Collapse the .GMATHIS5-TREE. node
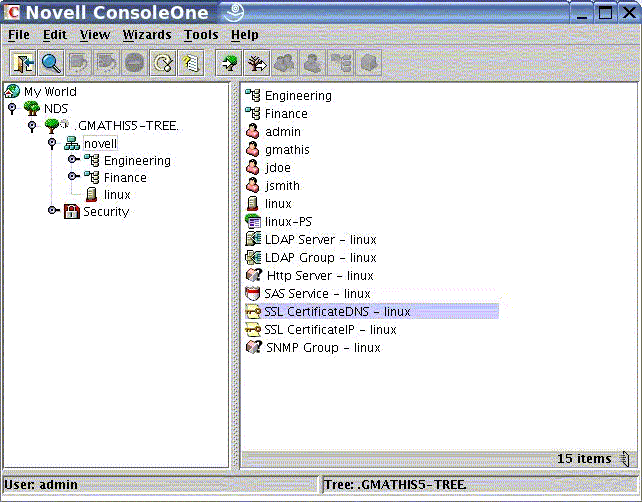642x502 pixels. tap(32, 126)
